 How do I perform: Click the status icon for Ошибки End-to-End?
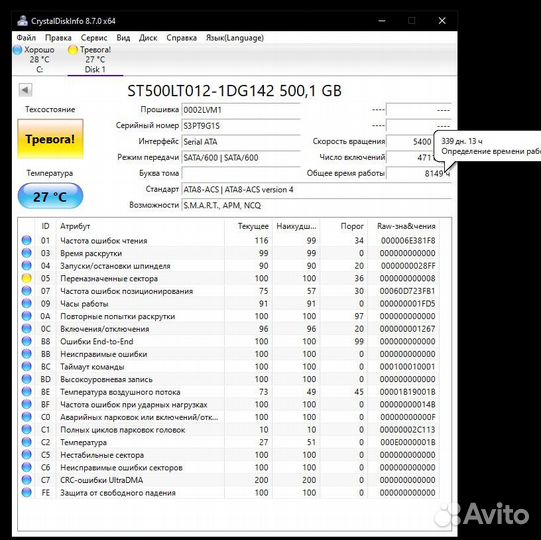27,341
